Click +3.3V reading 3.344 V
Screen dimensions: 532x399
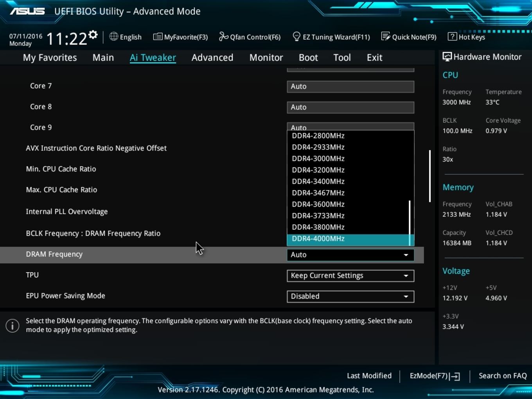tap(453, 327)
